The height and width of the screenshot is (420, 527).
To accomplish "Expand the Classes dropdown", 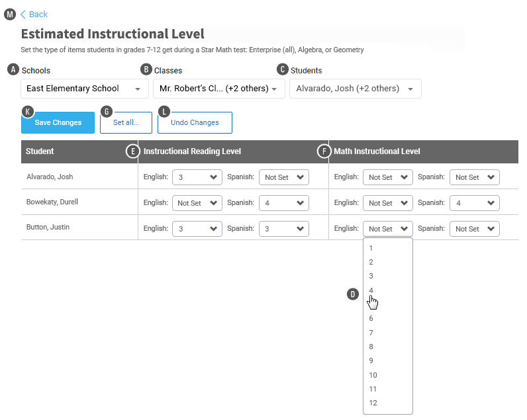I will point(218,89).
